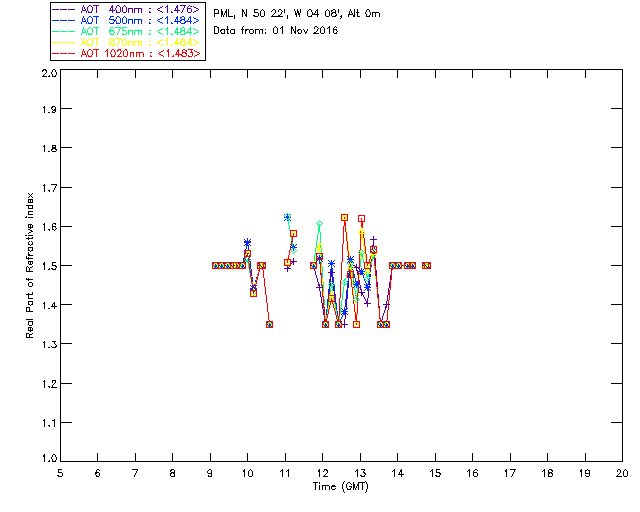Click the x-axis tick label 6
Screen dimensions: 640x512
98,473
